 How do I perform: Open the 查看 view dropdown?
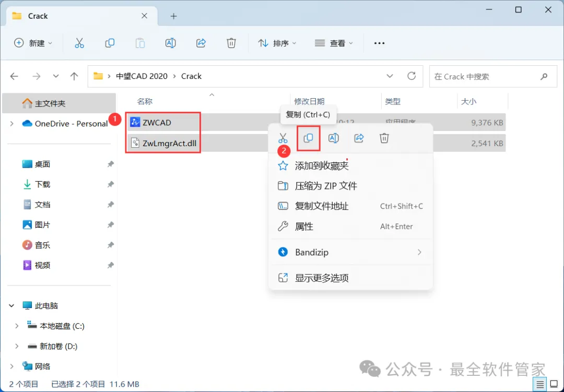334,43
